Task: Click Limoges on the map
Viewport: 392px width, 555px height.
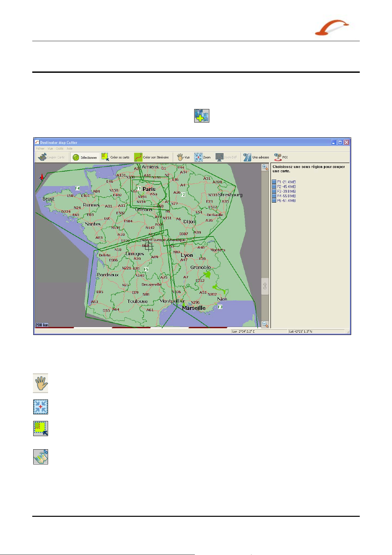Action: click(135, 254)
